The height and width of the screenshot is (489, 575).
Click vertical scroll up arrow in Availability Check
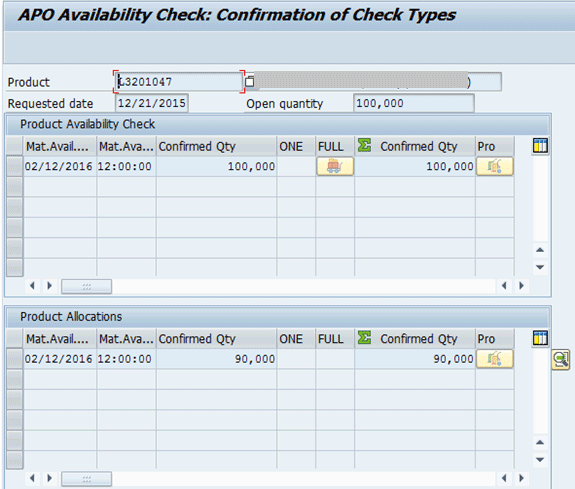(x=540, y=250)
